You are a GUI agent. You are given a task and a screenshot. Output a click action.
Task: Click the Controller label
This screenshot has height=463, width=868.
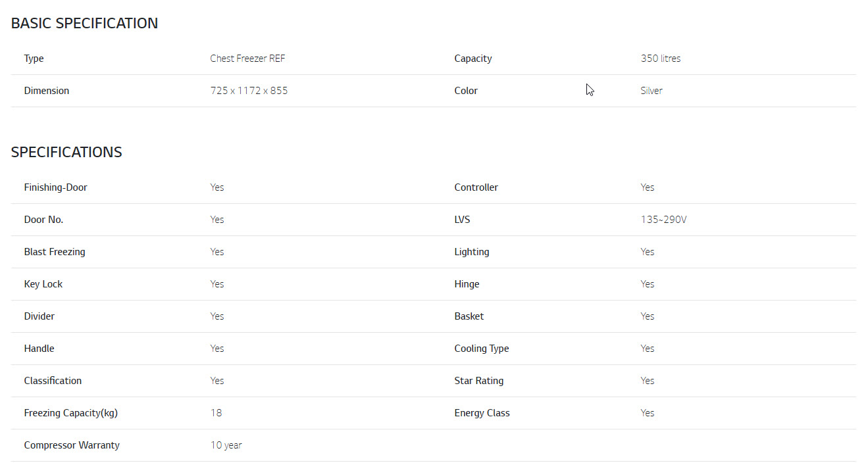pos(476,187)
